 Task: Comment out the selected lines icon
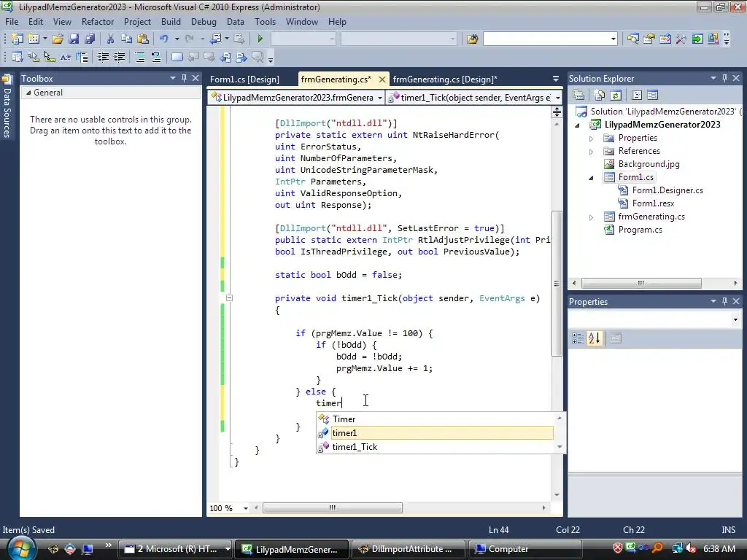[140, 58]
